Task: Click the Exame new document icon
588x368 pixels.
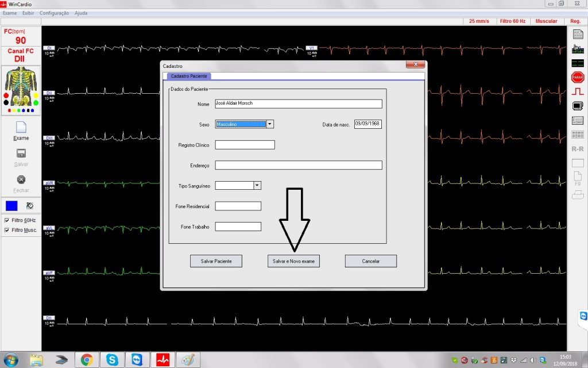Action: 21,127
